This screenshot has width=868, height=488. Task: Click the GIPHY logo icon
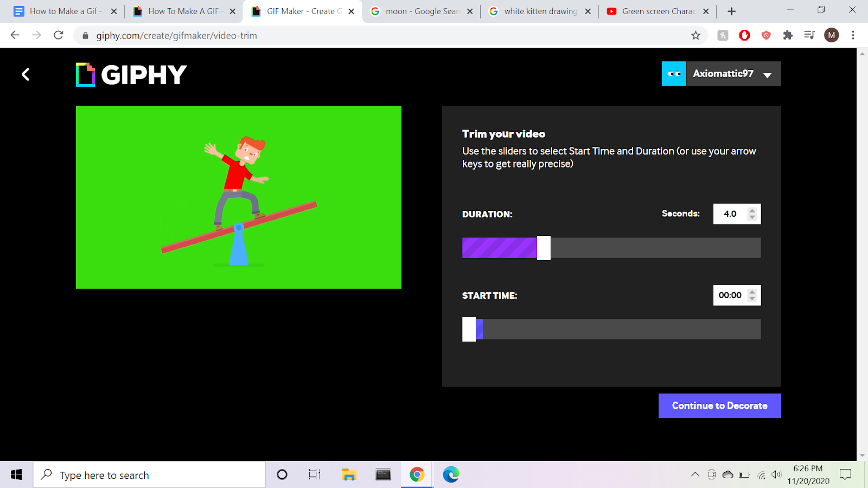[85, 74]
